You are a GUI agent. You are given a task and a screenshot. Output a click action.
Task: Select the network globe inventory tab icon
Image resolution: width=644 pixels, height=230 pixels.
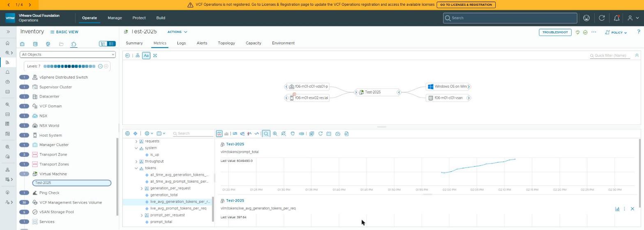click(48, 44)
